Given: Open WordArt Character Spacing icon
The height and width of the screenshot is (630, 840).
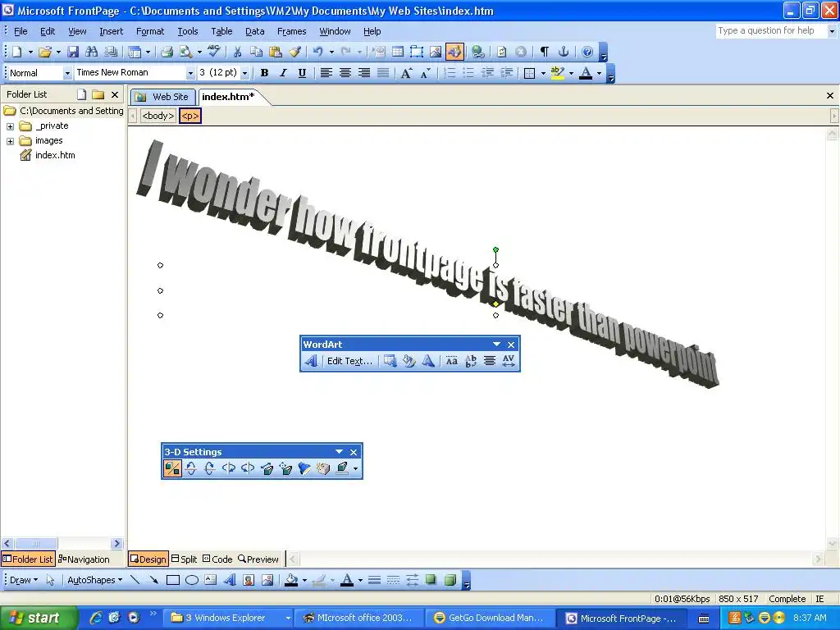Looking at the screenshot, I should point(509,361).
